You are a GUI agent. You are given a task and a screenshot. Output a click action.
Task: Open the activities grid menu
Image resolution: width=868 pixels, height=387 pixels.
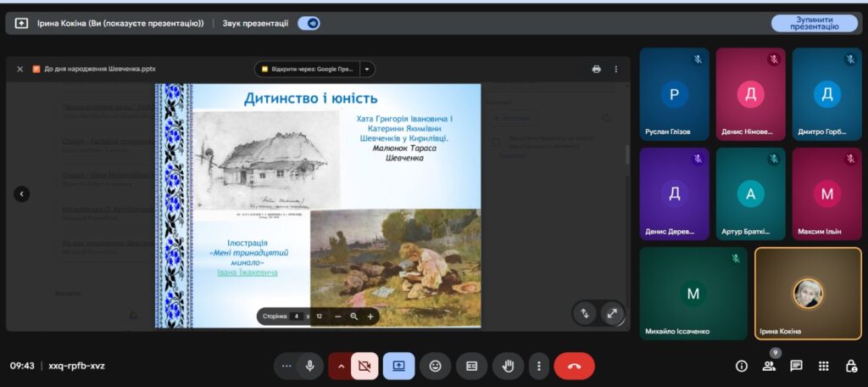823,366
